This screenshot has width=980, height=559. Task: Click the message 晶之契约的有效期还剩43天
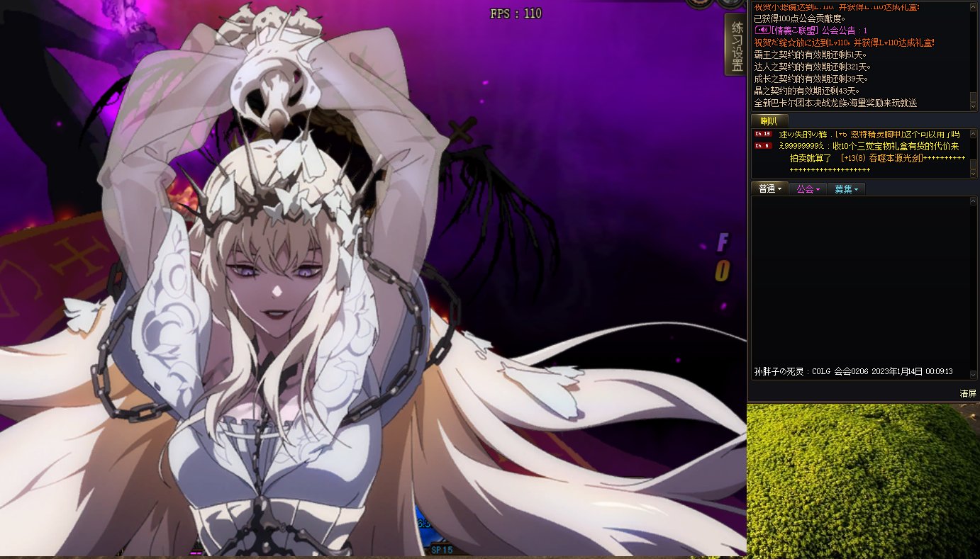806,91
